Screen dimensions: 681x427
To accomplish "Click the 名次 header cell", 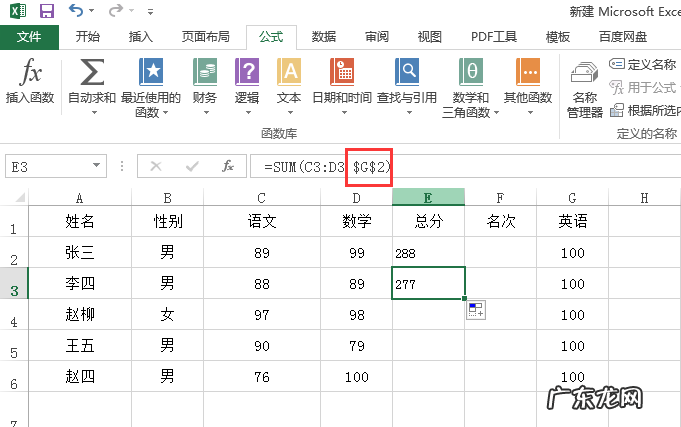I will (x=500, y=222).
